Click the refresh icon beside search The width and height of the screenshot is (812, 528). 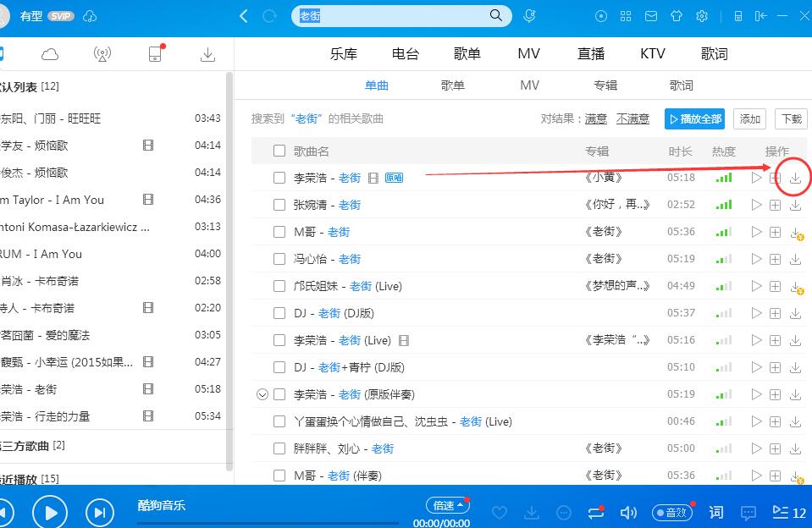[x=269, y=16]
